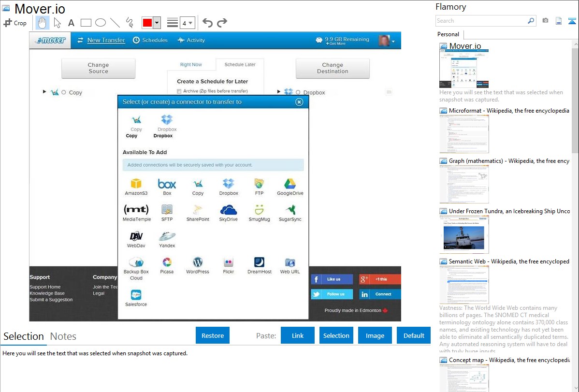Click the Change Source button

(x=98, y=68)
